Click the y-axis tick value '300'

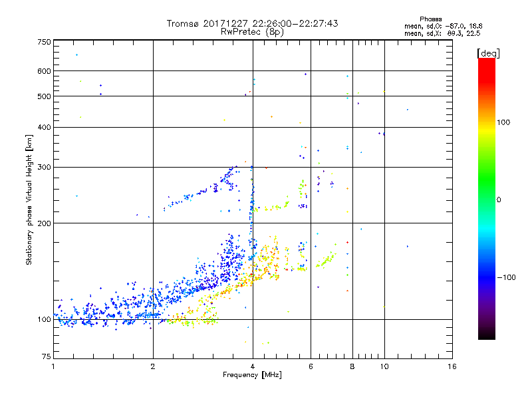[x=44, y=168]
